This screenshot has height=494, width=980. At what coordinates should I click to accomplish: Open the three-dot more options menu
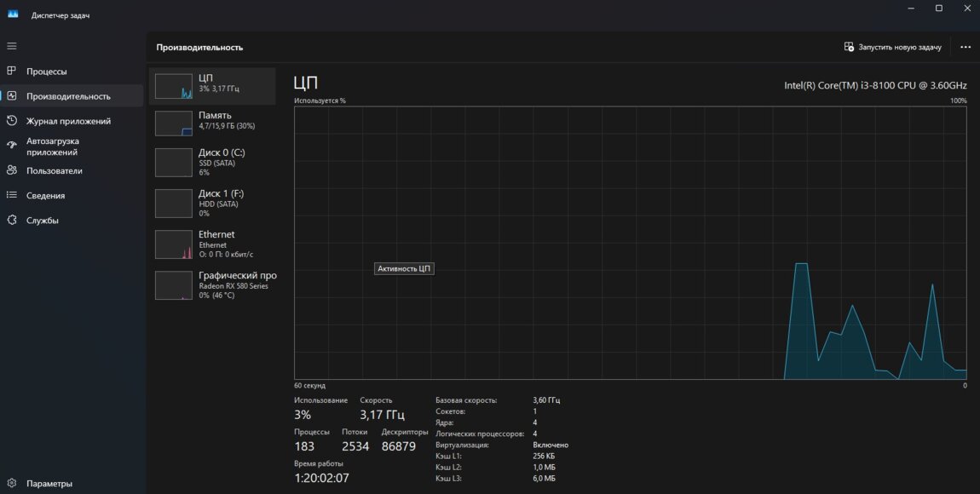pos(965,48)
